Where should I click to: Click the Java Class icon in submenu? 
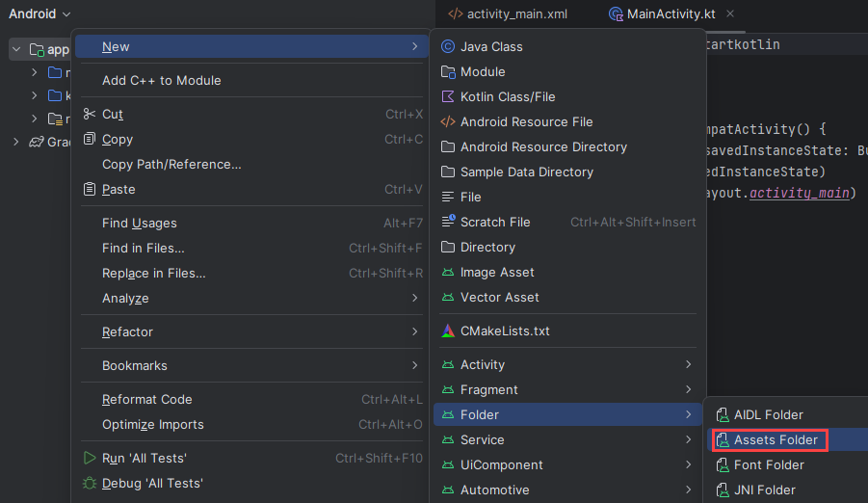(x=448, y=46)
